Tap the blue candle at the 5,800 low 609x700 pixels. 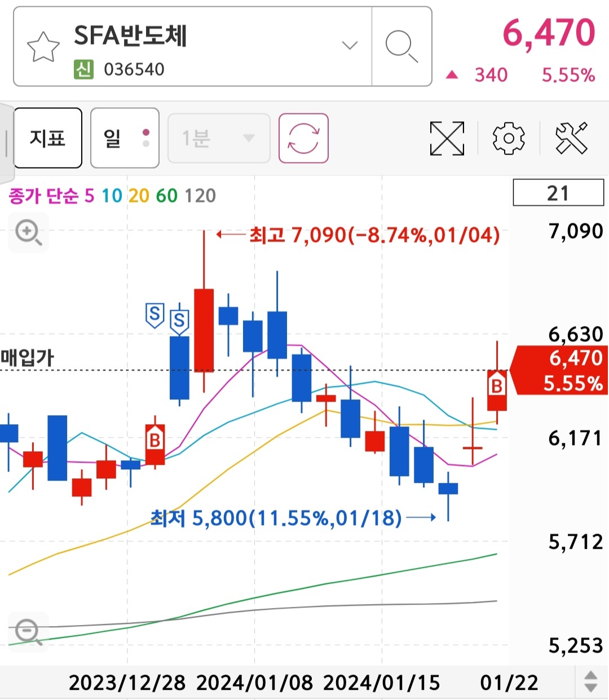(448, 488)
